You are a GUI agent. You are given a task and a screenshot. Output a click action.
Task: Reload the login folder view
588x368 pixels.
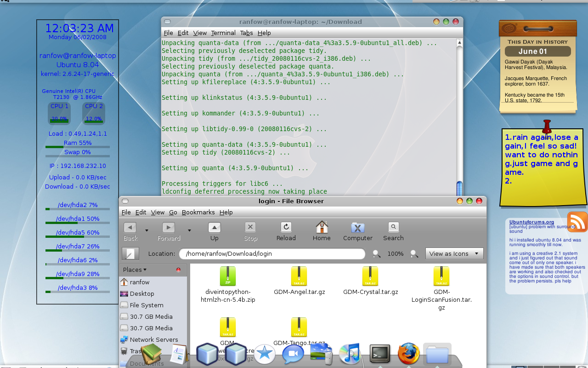pyautogui.click(x=286, y=231)
